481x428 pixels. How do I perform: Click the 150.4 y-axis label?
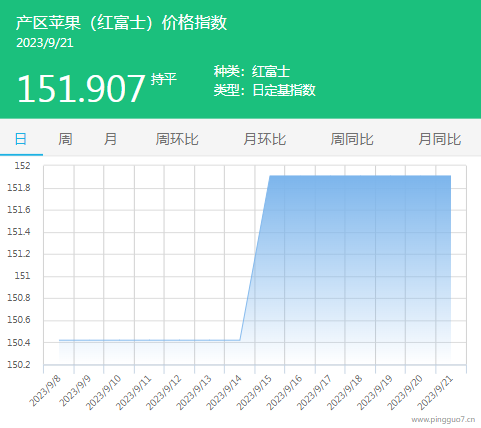click(x=19, y=342)
